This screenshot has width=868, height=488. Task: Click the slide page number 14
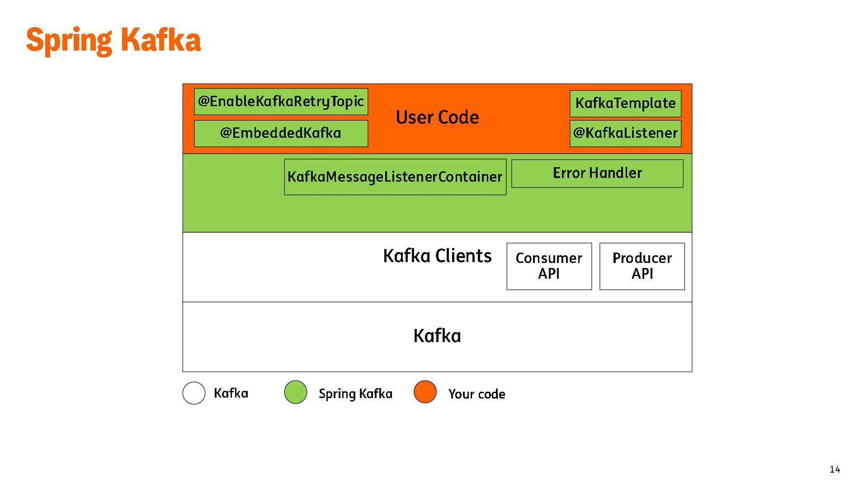(x=835, y=469)
